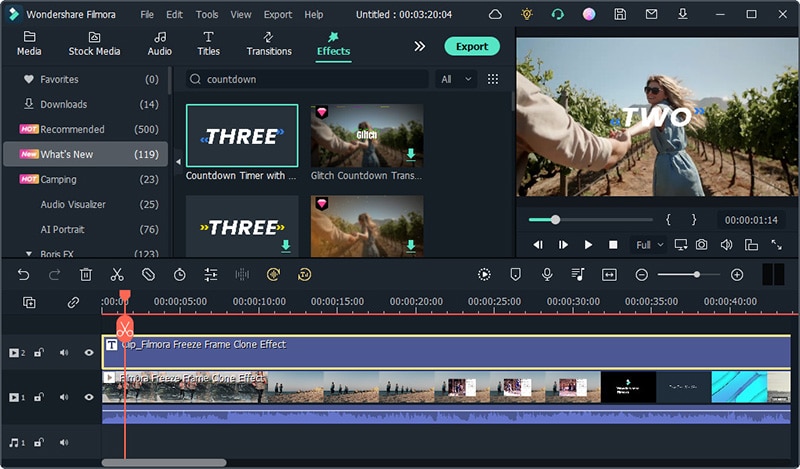This screenshot has height=469, width=800.
Task: Open the All filter dropdown
Action: coord(456,79)
